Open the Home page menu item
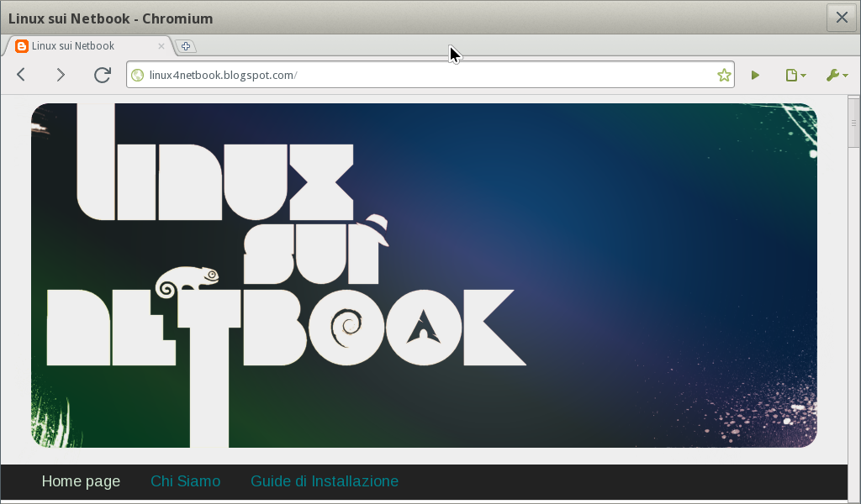 (x=81, y=481)
